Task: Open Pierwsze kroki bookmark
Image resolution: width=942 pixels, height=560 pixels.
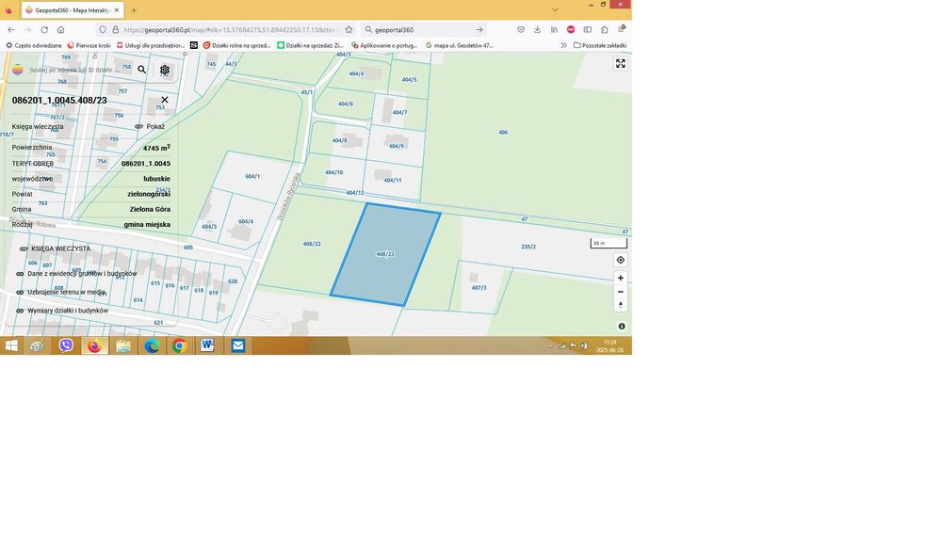Action: [x=89, y=45]
